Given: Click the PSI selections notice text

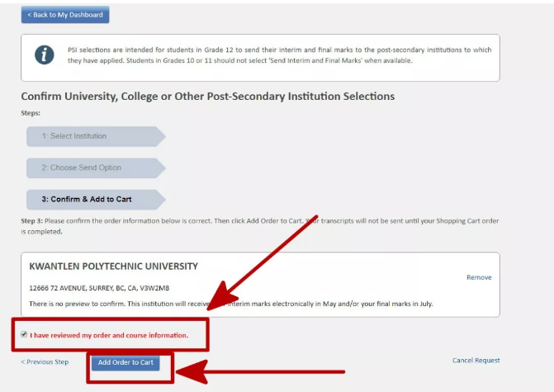Looking at the screenshot, I should (279, 55).
